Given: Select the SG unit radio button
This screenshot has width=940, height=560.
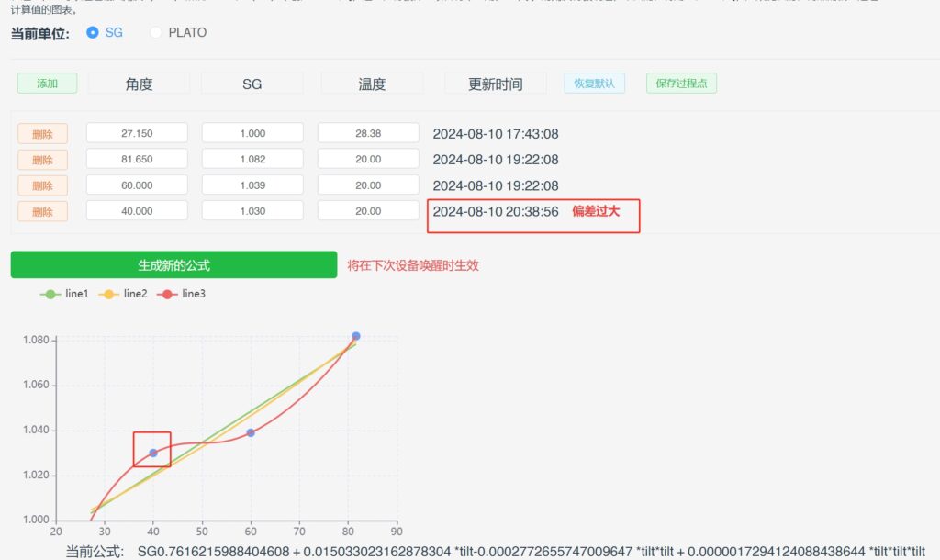Looking at the screenshot, I should point(93,32).
